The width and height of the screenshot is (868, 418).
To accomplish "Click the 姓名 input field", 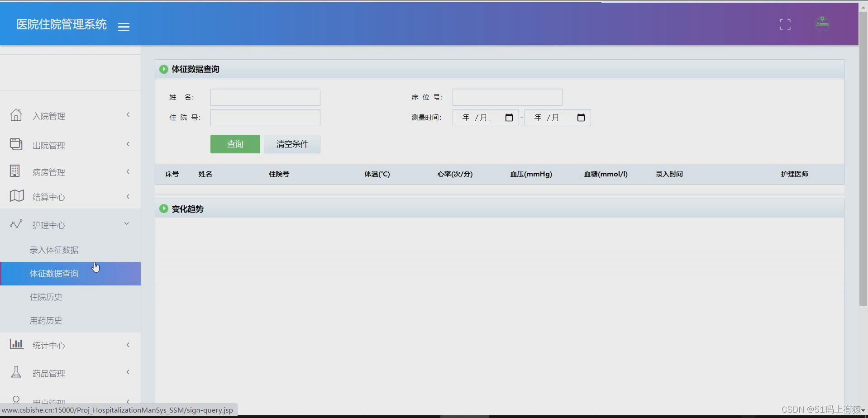I will tap(265, 97).
